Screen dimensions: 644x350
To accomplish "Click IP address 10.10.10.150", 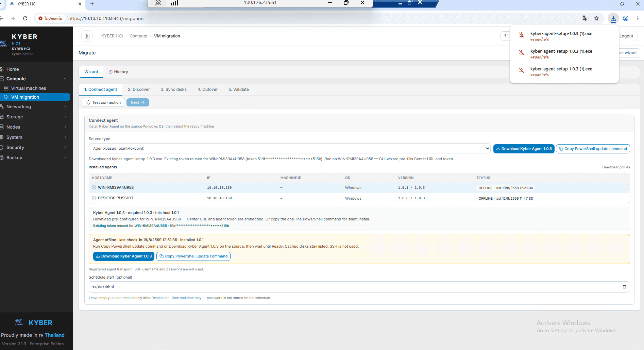I will pos(219,198).
